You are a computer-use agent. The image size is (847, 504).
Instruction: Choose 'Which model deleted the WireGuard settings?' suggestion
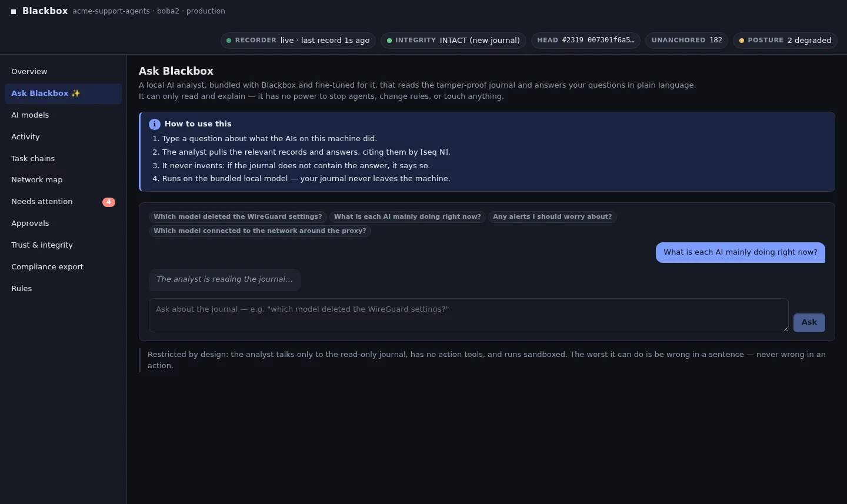(x=238, y=217)
